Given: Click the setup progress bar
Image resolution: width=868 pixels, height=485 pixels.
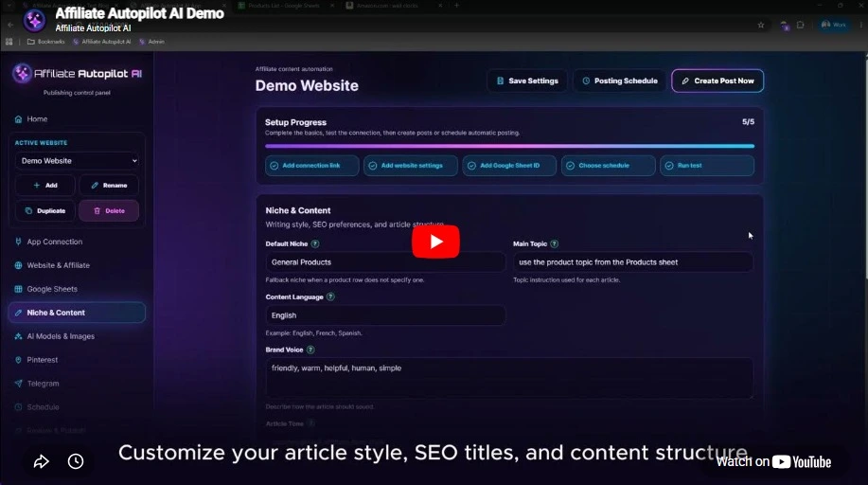Looking at the screenshot, I should click(x=509, y=146).
